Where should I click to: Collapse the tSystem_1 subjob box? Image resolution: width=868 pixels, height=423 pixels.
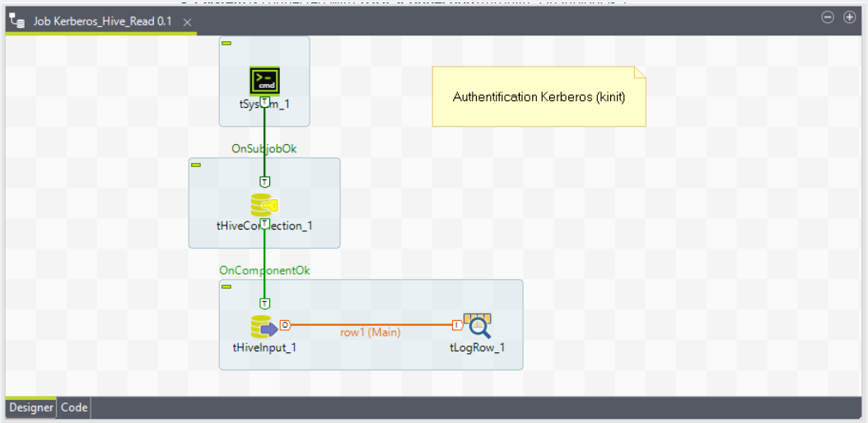[x=226, y=43]
